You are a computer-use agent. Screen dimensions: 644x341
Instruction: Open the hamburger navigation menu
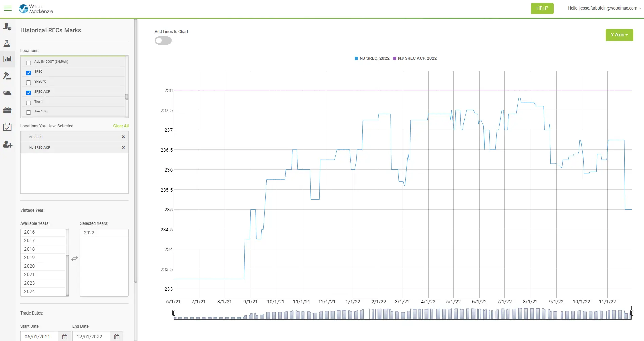(x=7, y=8)
